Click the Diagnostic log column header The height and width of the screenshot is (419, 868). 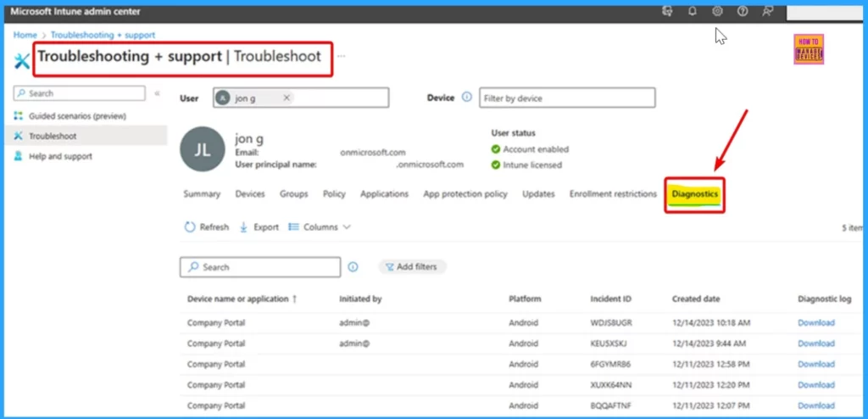click(x=824, y=299)
